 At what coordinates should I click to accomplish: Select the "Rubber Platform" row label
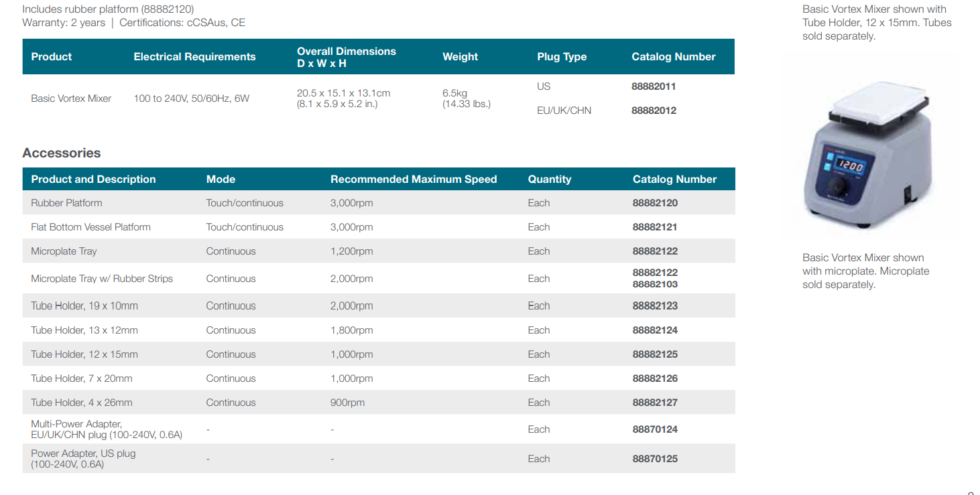tap(66, 203)
